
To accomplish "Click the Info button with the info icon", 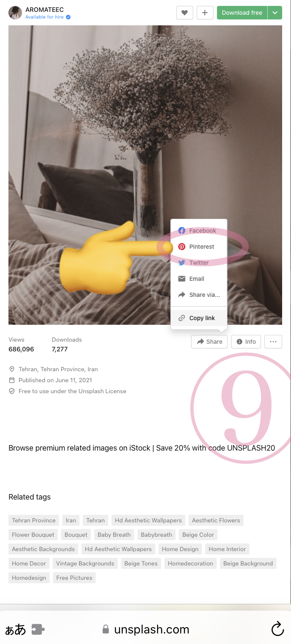I will pos(246,342).
